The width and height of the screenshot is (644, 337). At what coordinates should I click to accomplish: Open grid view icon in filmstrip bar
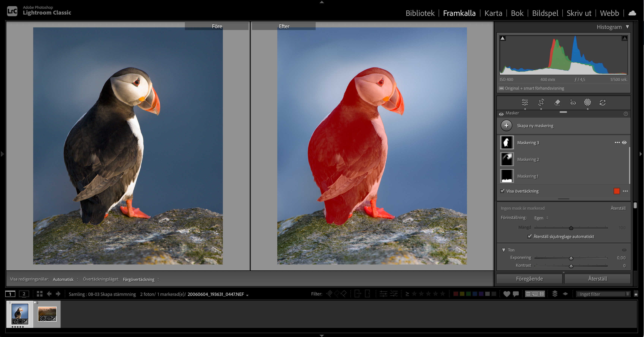click(40, 294)
